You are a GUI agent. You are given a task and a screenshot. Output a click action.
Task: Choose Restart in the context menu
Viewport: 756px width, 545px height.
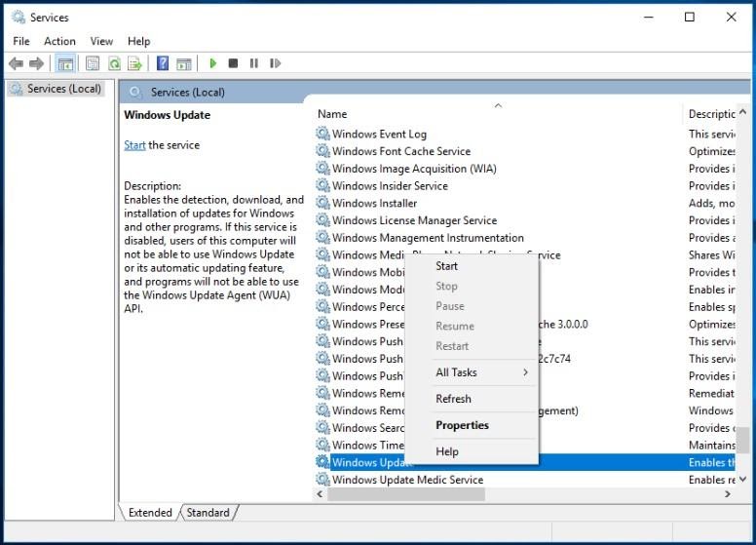coord(452,346)
